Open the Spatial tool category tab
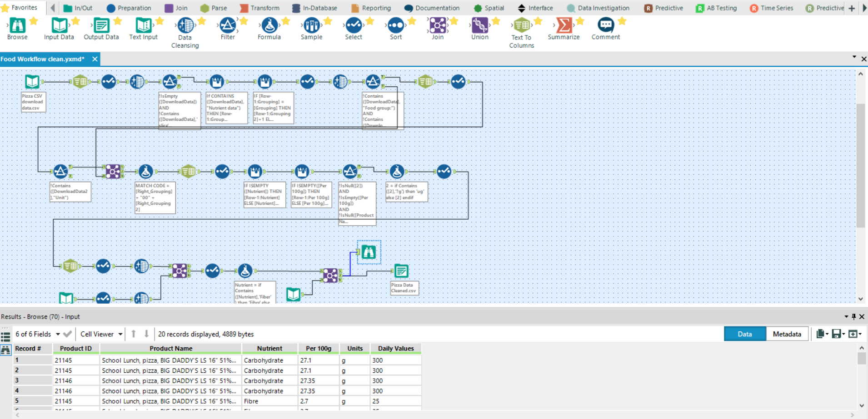Screen dimensions: 868x419 489,8
